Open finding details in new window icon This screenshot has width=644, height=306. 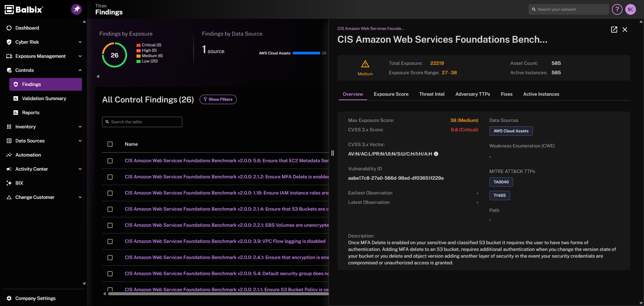pos(614,30)
